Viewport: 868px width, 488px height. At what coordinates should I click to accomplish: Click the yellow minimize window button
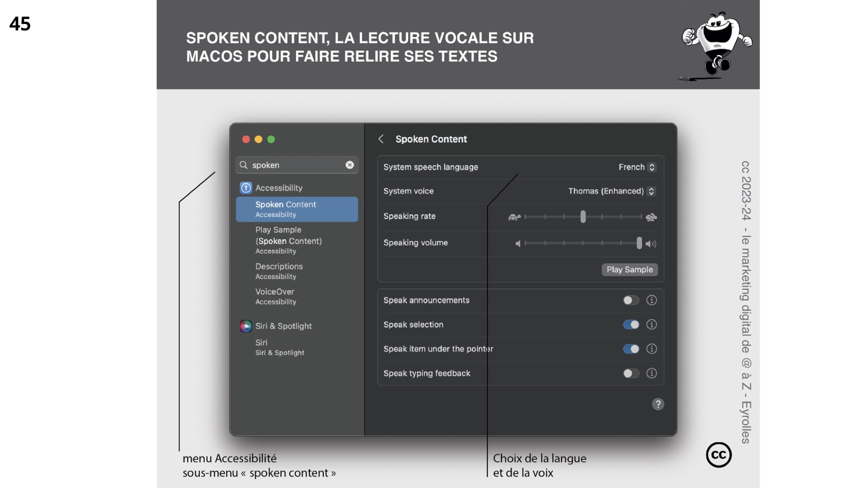click(x=259, y=139)
